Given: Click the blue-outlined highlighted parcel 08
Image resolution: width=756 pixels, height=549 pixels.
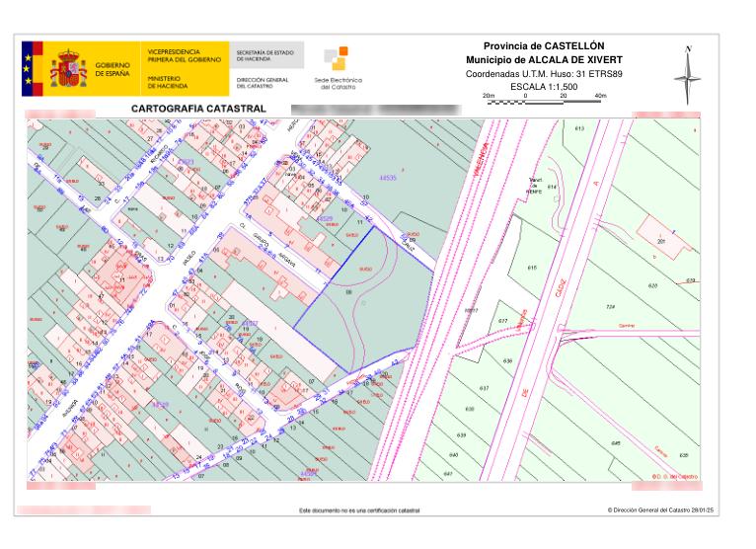Looking at the screenshot, I should point(364,299).
